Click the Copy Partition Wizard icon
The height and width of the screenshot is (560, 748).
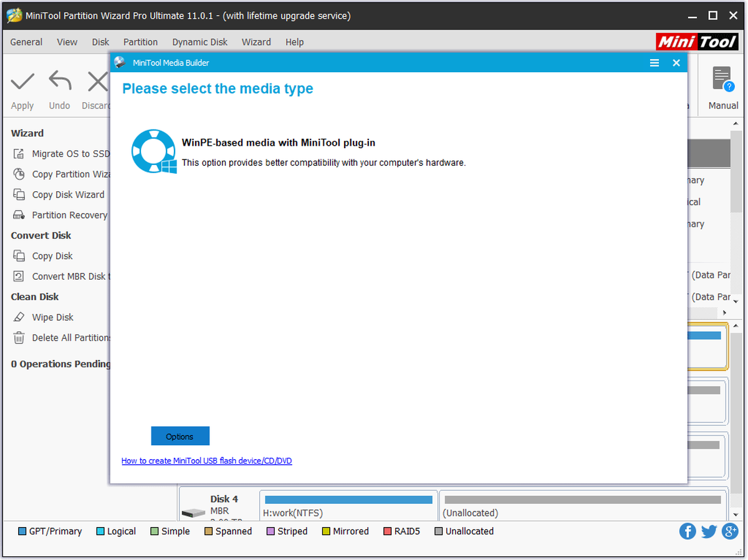(x=19, y=174)
